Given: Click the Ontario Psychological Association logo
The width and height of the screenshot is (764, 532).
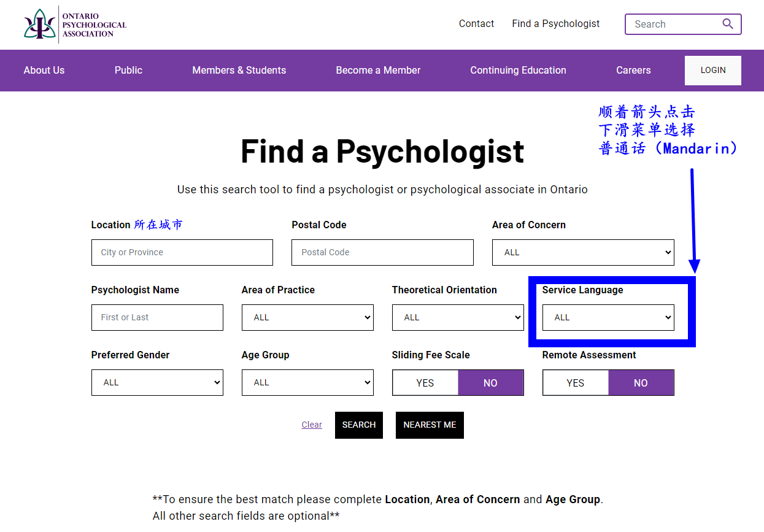Looking at the screenshot, I should [x=75, y=25].
